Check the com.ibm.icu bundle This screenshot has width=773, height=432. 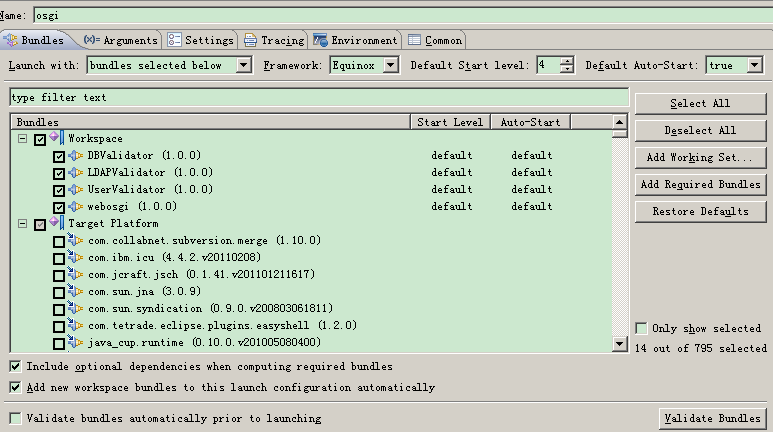[59, 258]
